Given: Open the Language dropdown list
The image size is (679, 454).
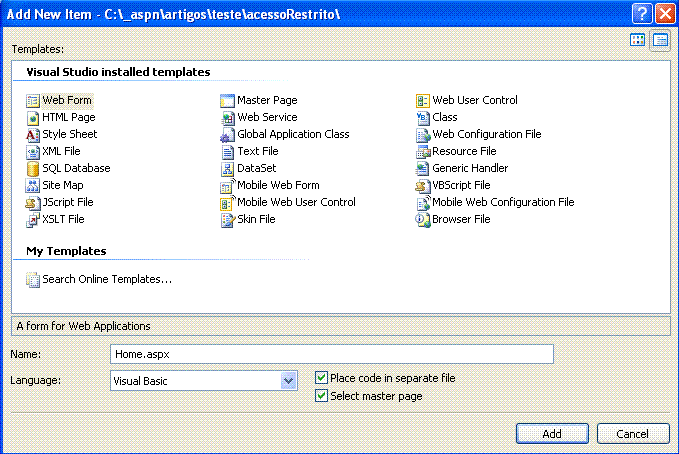Looking at the screenshot, I should coord(288,380).
